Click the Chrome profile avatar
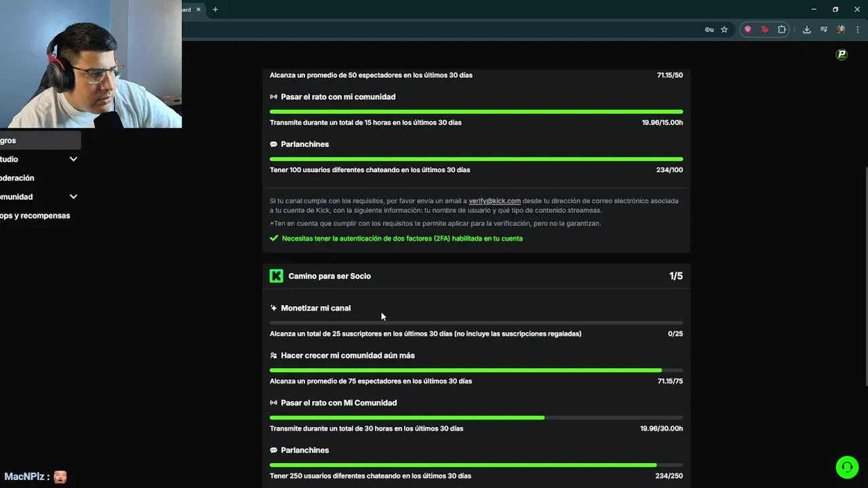The image size is (868, 488). click(x=841, y=30)
